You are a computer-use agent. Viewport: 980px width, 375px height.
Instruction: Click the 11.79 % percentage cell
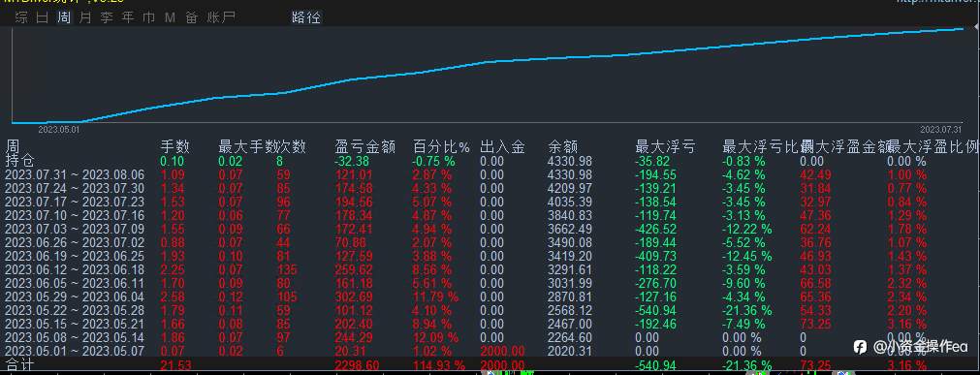tap(435, 297)
